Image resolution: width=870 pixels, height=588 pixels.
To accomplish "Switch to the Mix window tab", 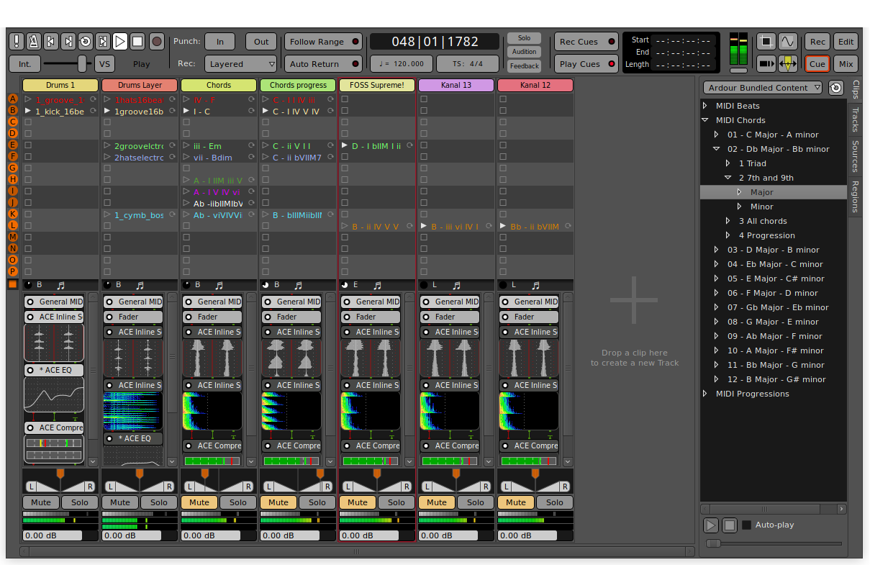I will (846, 64).
